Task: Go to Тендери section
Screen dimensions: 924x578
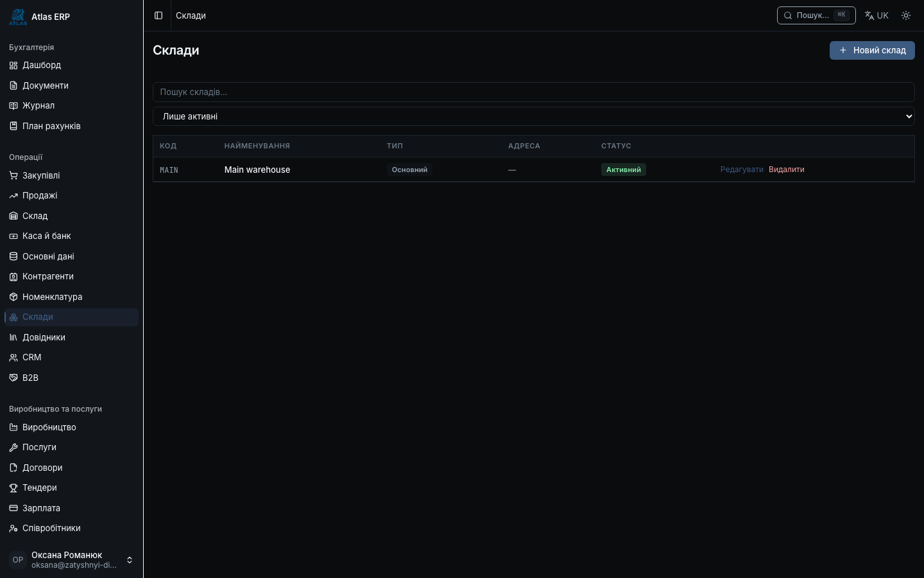Action: [x=71, y=487]
